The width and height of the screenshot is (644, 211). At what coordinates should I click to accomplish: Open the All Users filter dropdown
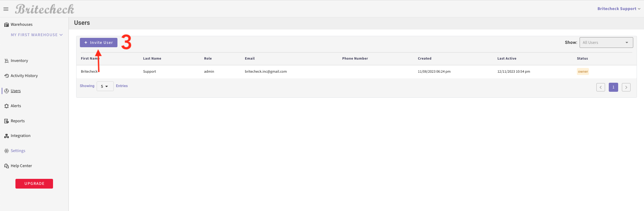[x=606, y=43]
